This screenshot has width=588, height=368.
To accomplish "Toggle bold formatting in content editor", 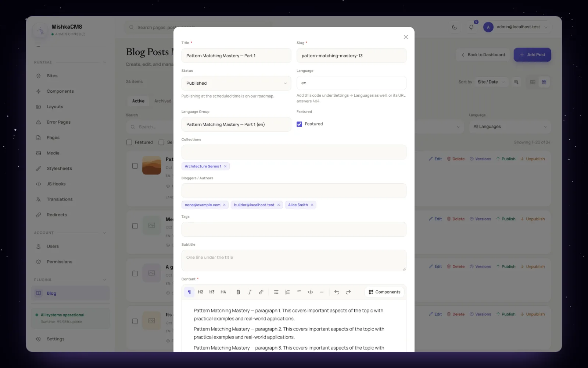I will tap(238, 292).
